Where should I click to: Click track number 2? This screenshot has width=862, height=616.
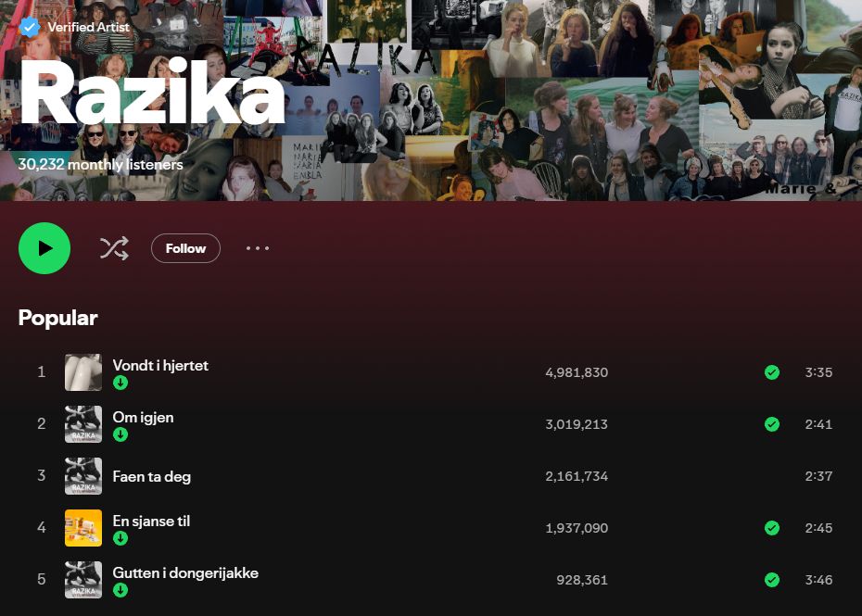coord(41,424)
